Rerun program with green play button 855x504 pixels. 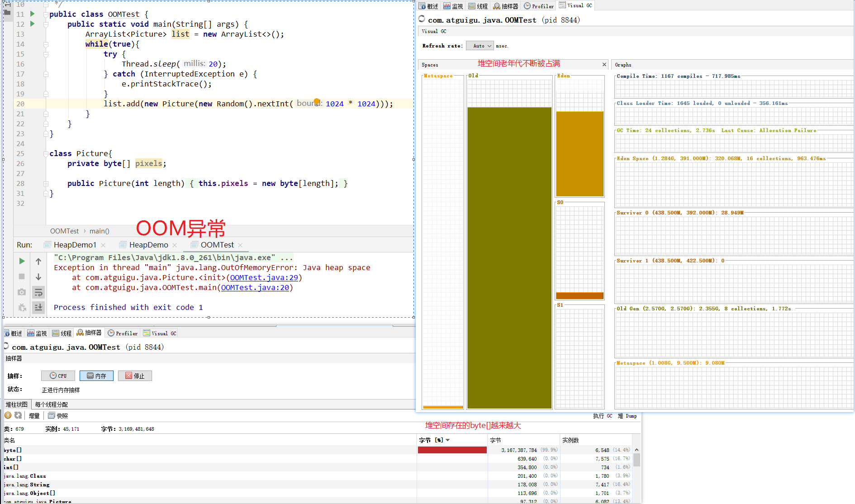tap(22, 261)
